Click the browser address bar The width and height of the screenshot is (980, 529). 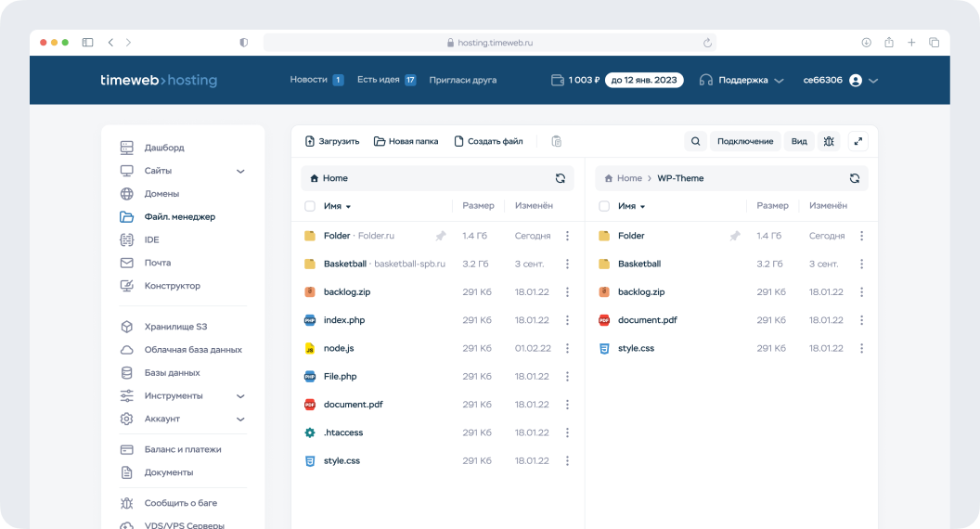(489, 43)
